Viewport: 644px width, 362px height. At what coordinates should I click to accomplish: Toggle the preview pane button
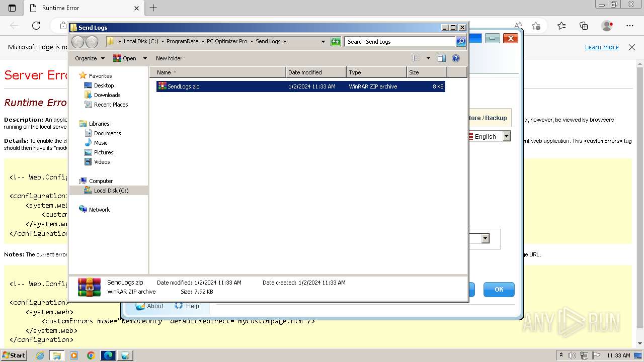click(442, 58)
